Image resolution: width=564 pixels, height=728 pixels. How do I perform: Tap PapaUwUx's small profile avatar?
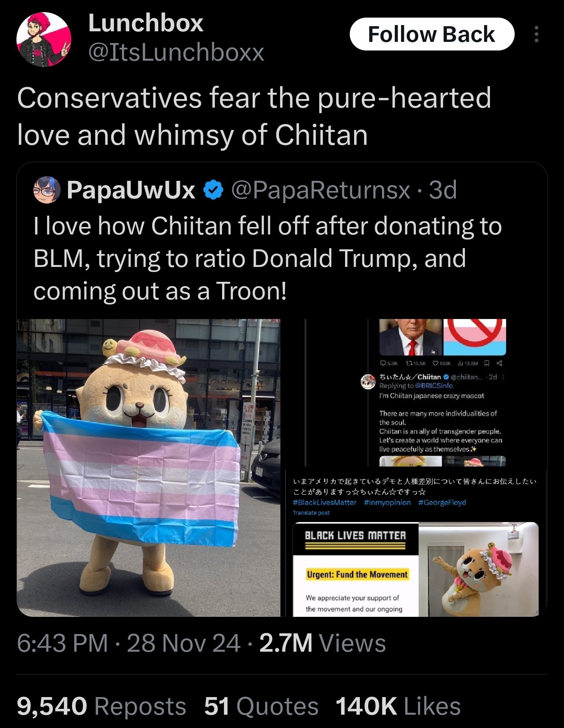[47, 190]
